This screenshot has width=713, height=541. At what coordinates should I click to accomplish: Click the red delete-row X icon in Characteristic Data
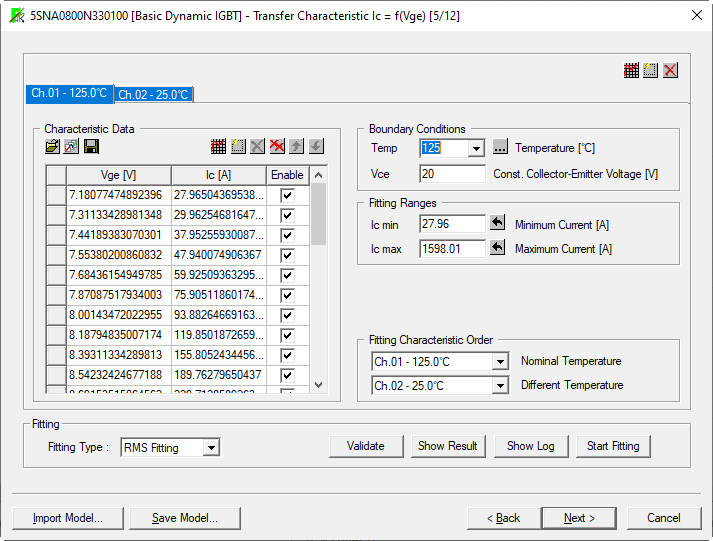point(277,146)
